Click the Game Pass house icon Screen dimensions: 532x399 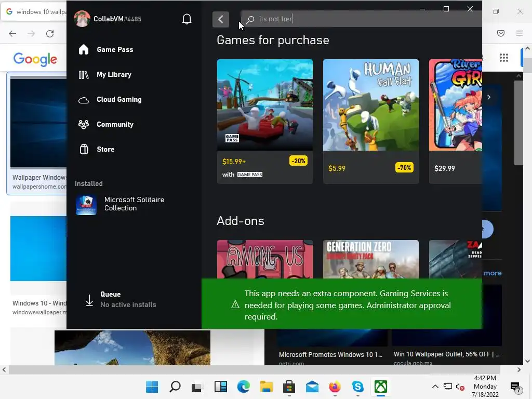[x=84, y=49]
